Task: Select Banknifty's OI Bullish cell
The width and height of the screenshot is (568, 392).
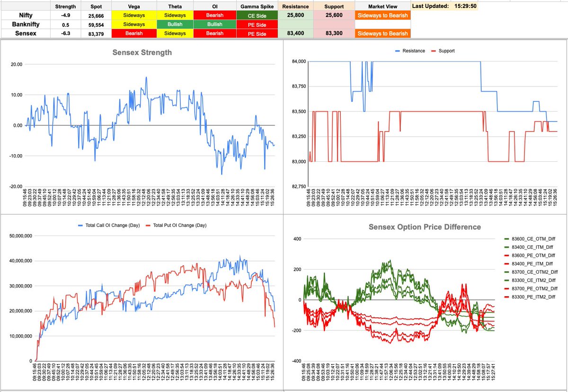Action: pyautogui.click(x=214, y=24)
